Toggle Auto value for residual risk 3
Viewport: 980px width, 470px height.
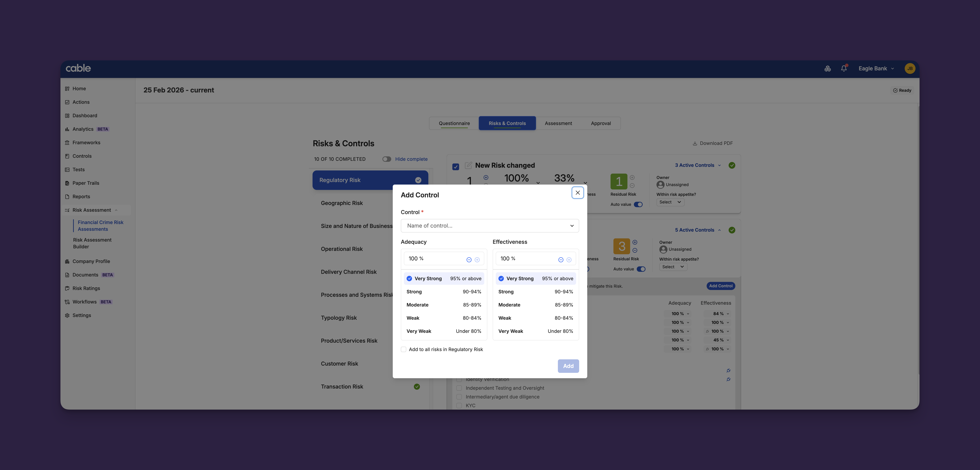coord(641,269)
